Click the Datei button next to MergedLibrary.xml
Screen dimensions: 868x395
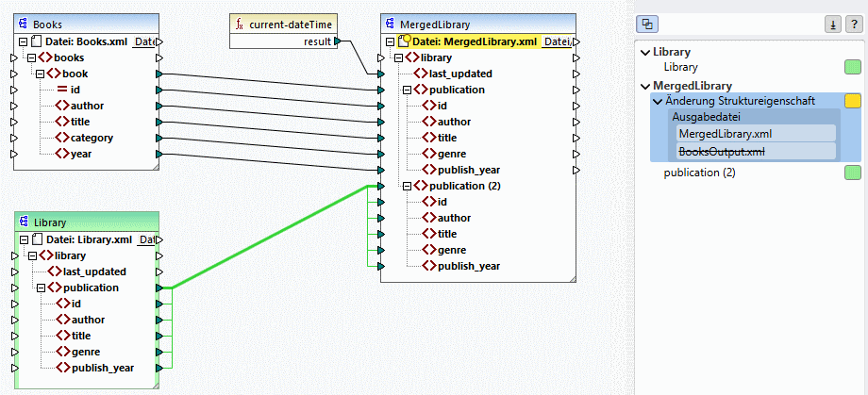click(x=557, y=41)
